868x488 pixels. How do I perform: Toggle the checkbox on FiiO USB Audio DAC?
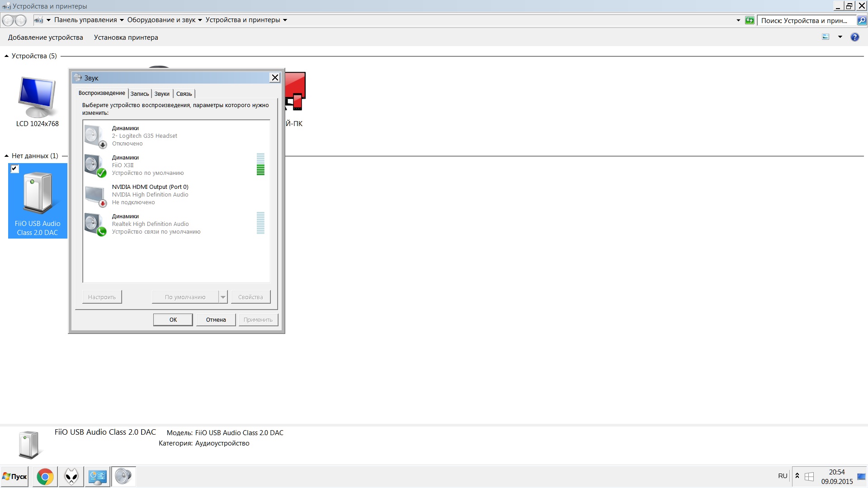tap(14, 169)
